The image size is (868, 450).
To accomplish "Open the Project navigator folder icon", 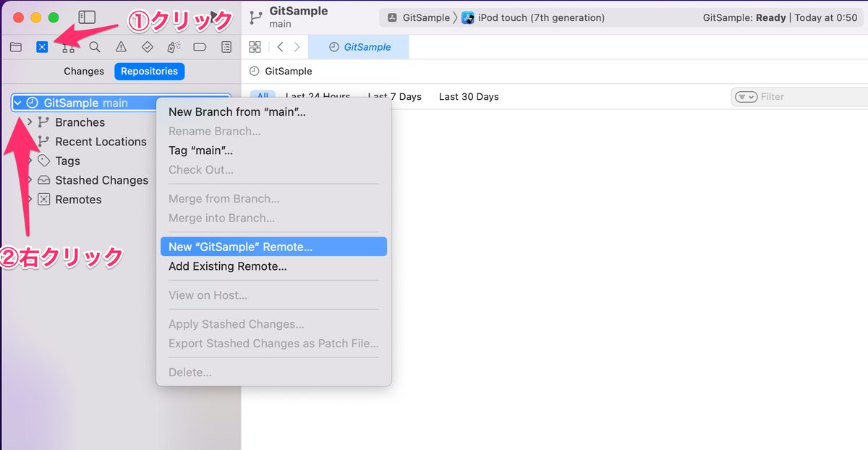I will 15,47.
